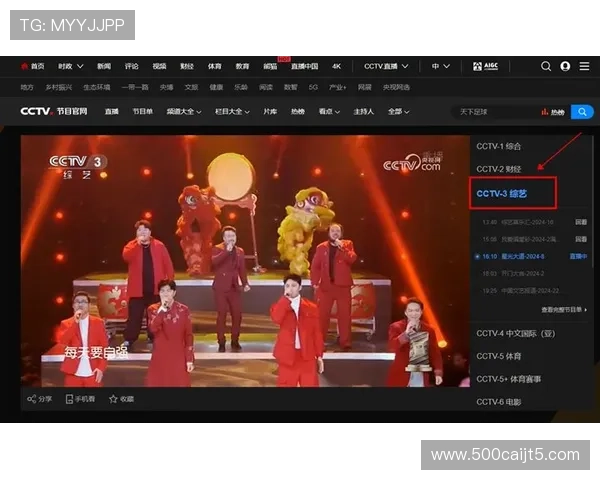Screen dimensions: 600x480
Task: Select the 体育 tab in top navigation
Action: 214,66
